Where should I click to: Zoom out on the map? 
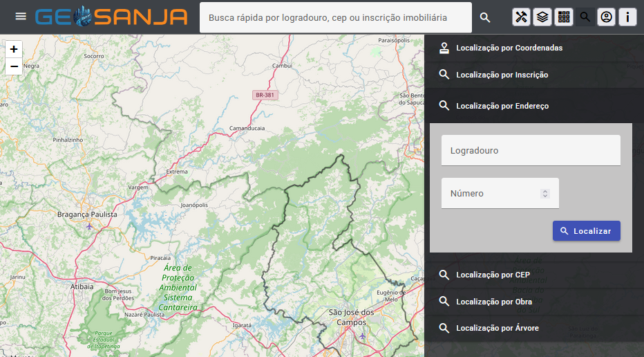pyautogui.click(x=14, y=66)
